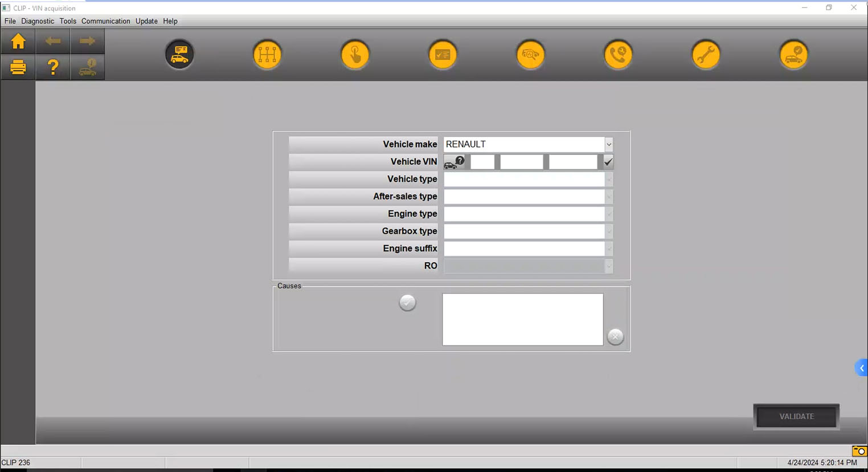Image resolution: width=868 pixels, height=472 pixels.
Task: Click the car inspection magnifier icon
Action: [x=530, y=55]
